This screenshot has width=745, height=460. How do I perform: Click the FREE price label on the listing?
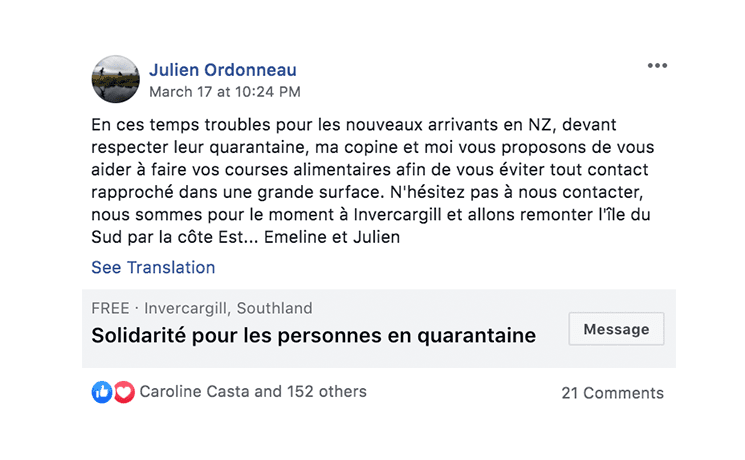[x=110, y=308]
